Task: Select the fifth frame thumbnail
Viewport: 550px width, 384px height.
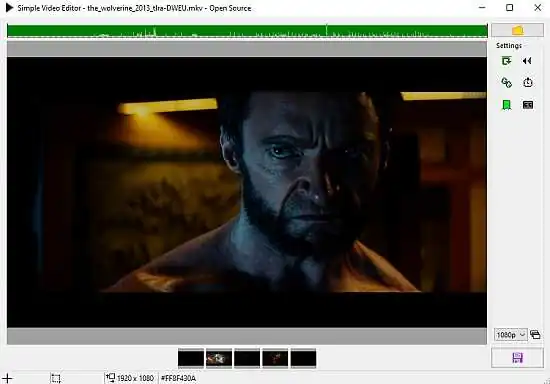Action: coord(303,358)
